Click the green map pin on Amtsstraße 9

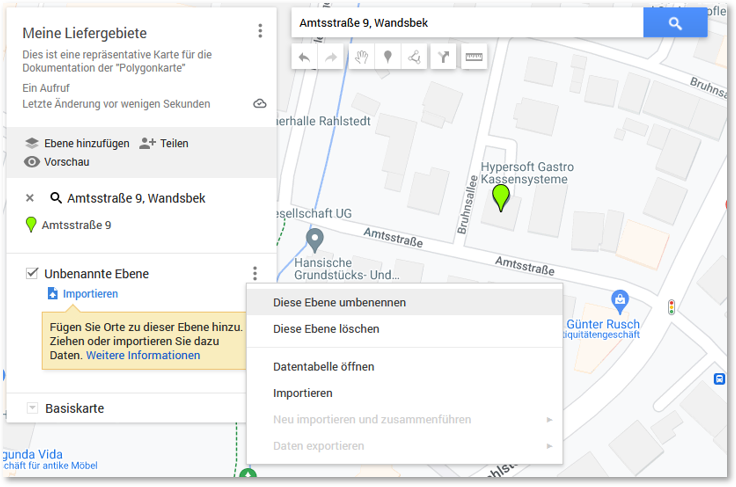tap(501, 198)
